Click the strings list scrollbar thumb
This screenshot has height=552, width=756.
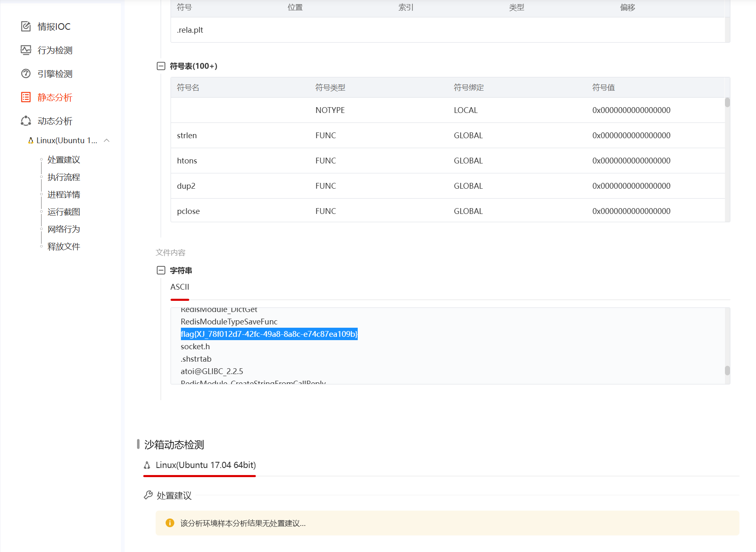pyautogui.click(x=727, y=370)
